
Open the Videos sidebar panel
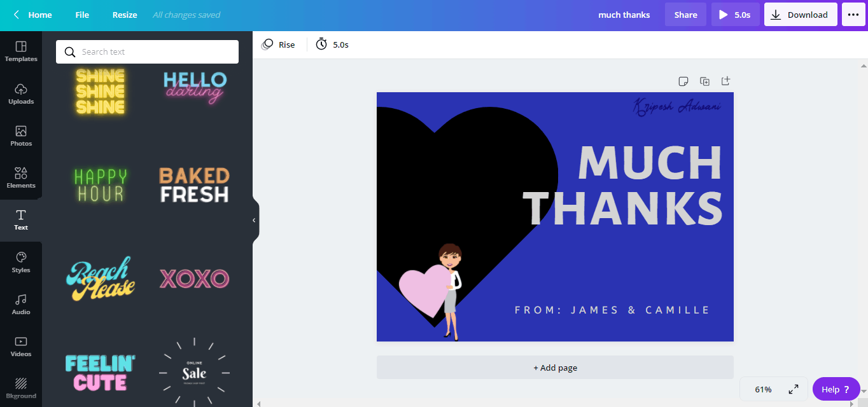coord(21,346)
